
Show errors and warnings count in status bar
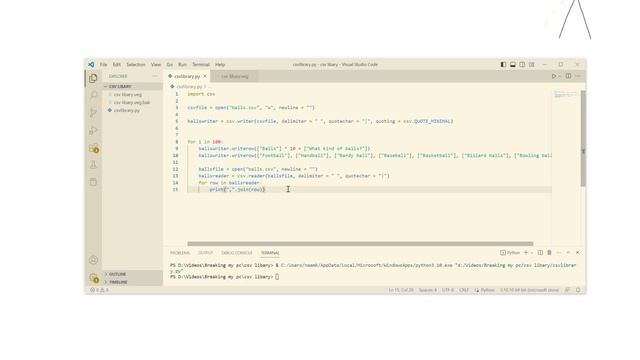coord(100,290)
